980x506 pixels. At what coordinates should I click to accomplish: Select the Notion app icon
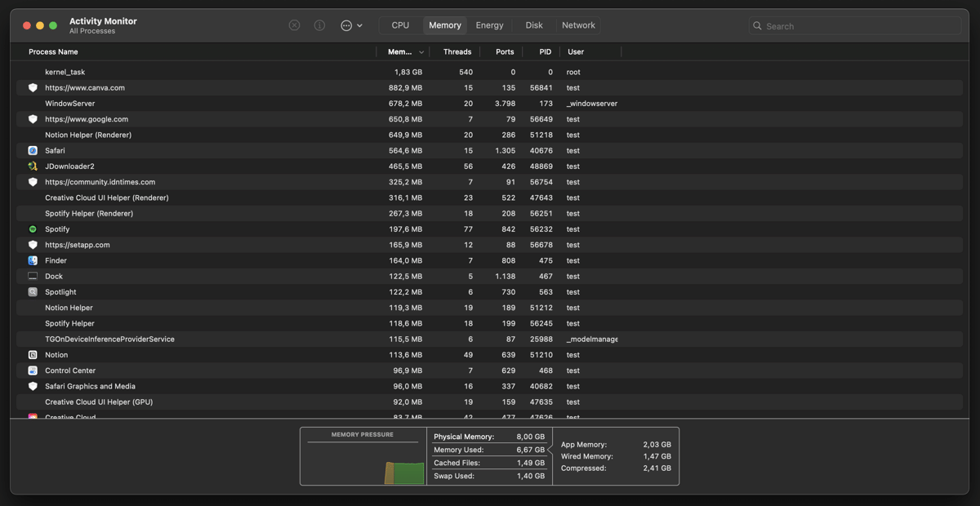(33, 354)
